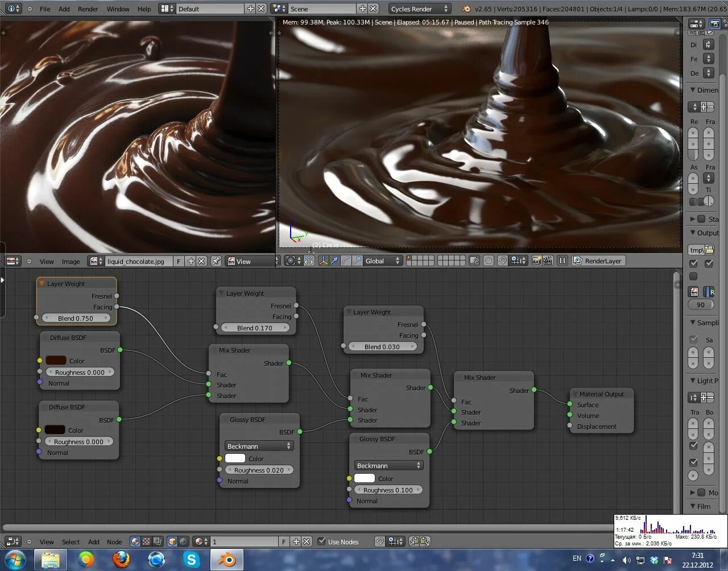The image size is (728, 571).
Task: Click the Scene name field
Action: point(322,9)
